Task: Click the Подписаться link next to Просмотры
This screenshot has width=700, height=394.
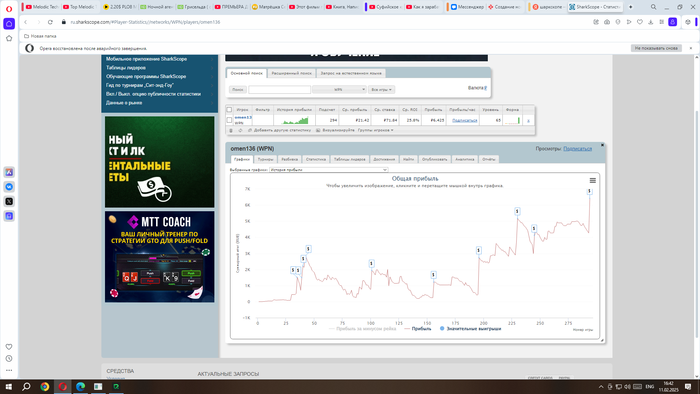Action: pos(577,149)
